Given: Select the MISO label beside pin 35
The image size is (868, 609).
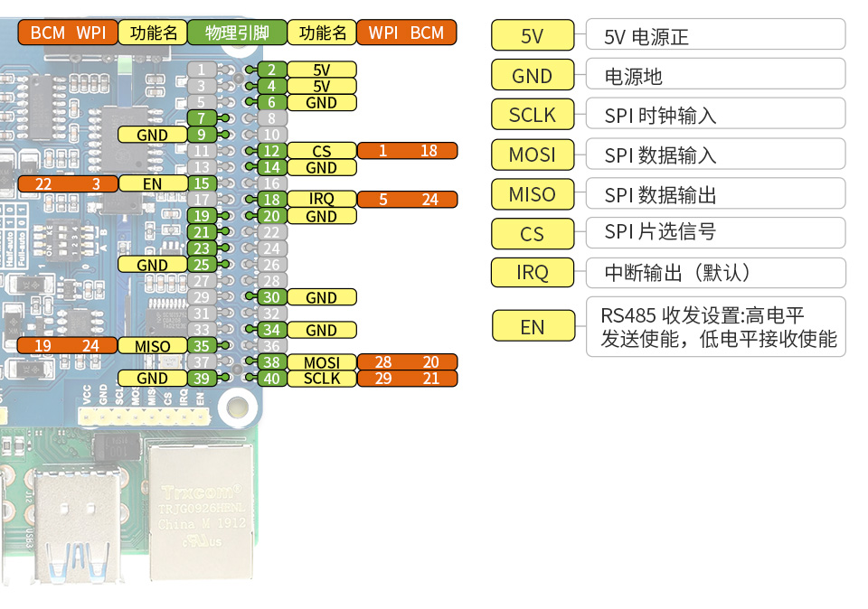Looking at the screenshot, I should click(x=152, y=346).
